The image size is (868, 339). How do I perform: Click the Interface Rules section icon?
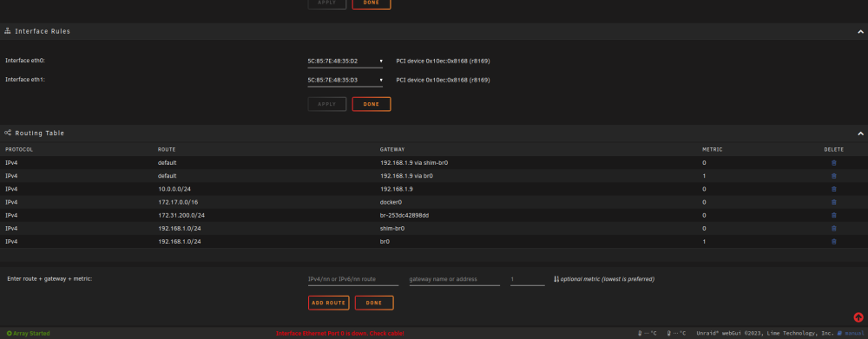(x=8, y=31)
